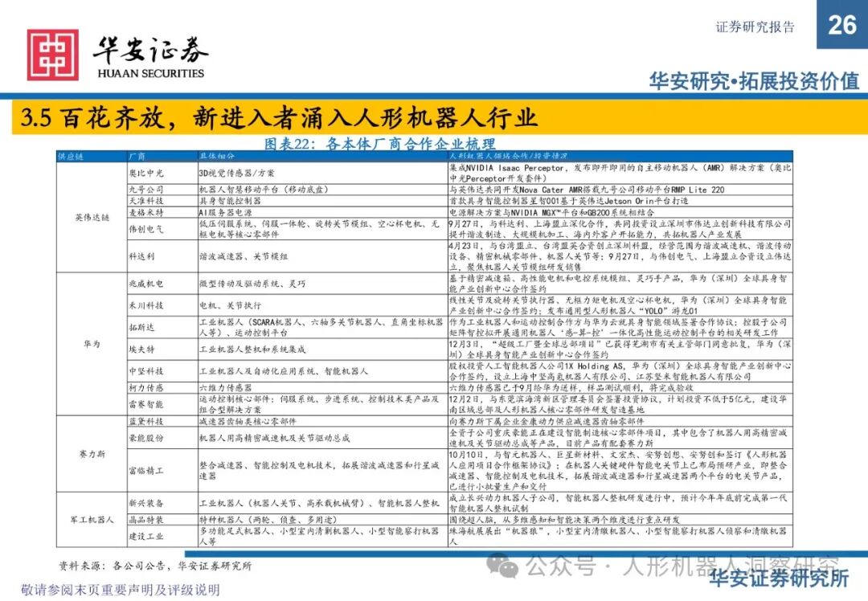Click the '六维力传感器' segment cell

point(323,388)
